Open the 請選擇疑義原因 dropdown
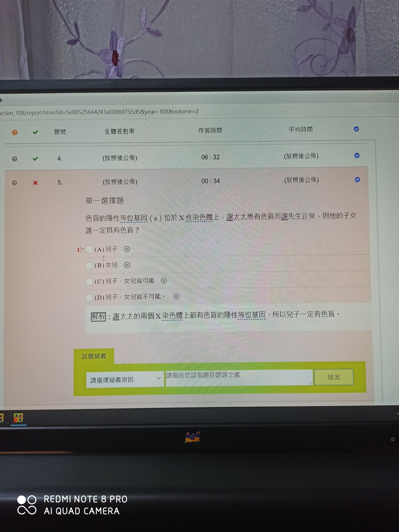The height and width of the screenshot is (532, 399). click(x=125, y=380)
